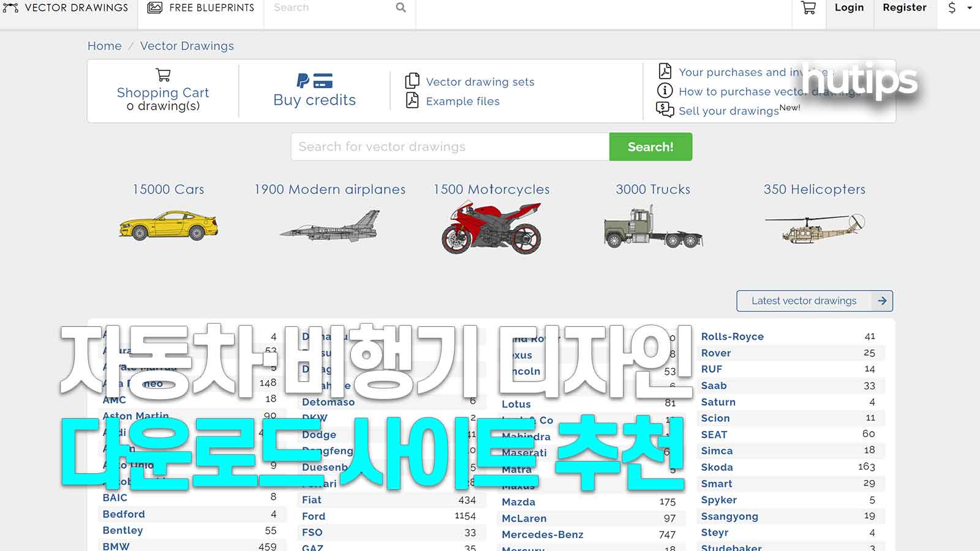This screenshot has height=551, width=980.
Task: Click the Shopping Cart cart icon
Action: coord(163,75)
